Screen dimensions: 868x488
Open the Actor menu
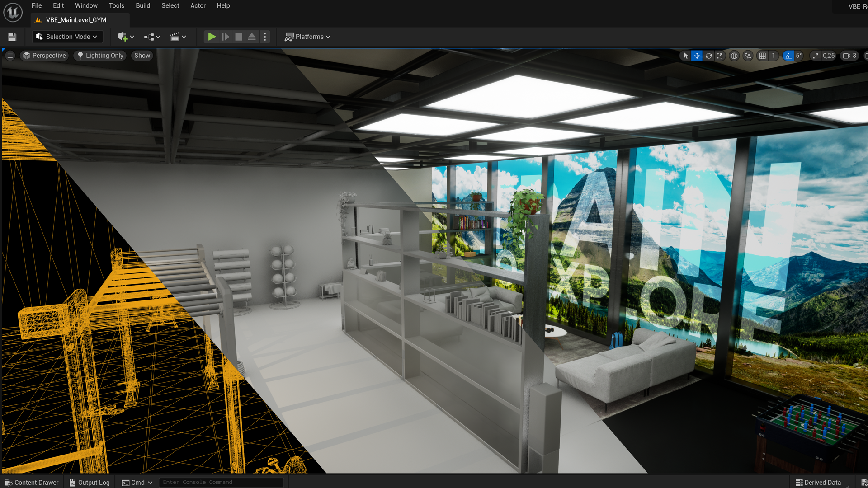[x=198, y=5]
